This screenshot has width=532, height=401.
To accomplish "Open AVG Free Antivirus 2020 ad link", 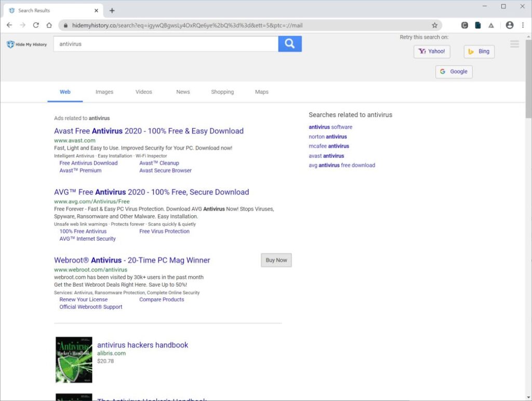I will (x=151, y=192).
